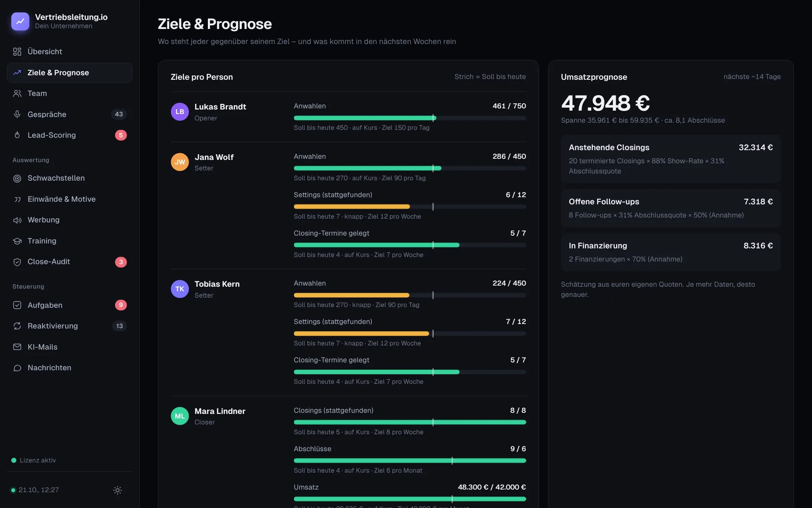Click Mara Lindner's Abschlüsse value 9 / 6

pos(518,449)
